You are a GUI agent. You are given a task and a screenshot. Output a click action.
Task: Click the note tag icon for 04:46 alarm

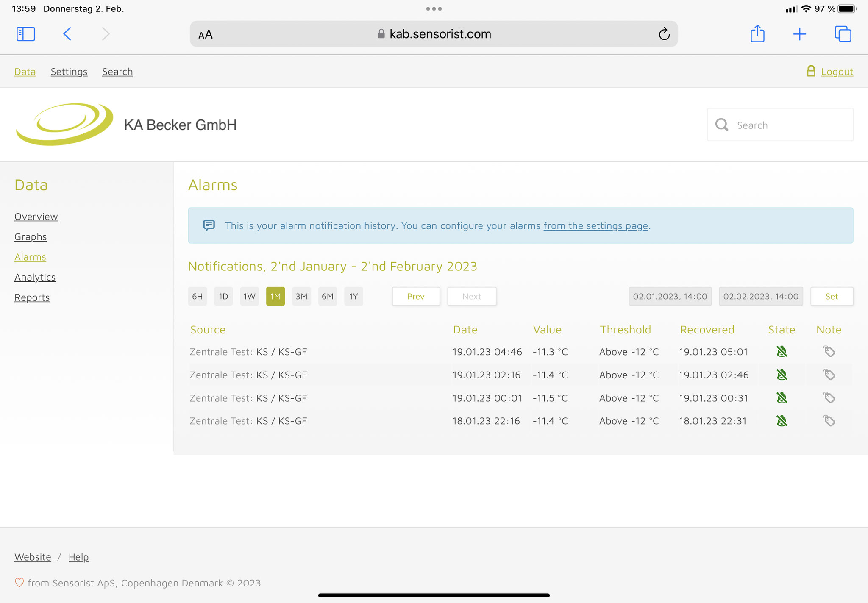pos(829,351)
